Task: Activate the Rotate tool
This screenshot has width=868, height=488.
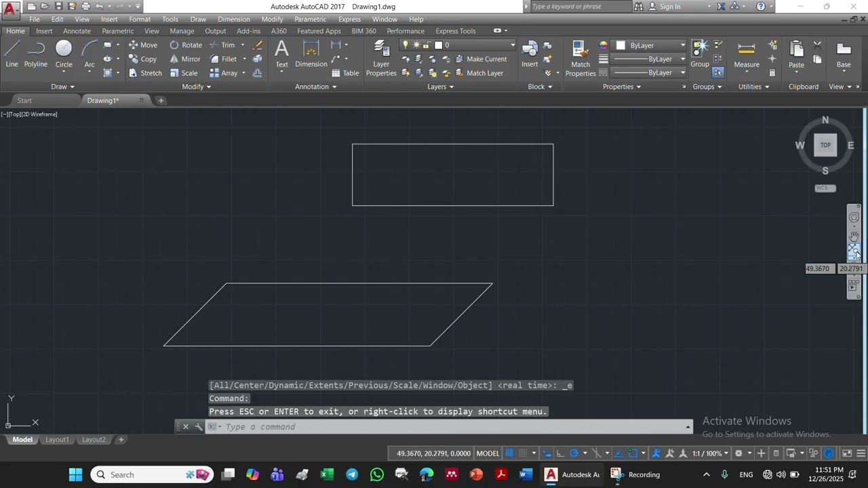Action: pyautogui.click(x=186, y=45)
